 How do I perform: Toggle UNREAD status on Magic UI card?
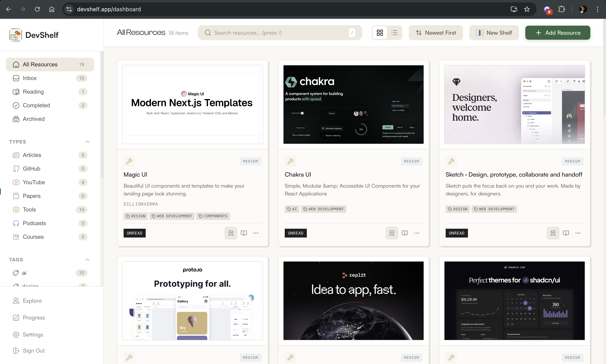(x=135, y=233)
